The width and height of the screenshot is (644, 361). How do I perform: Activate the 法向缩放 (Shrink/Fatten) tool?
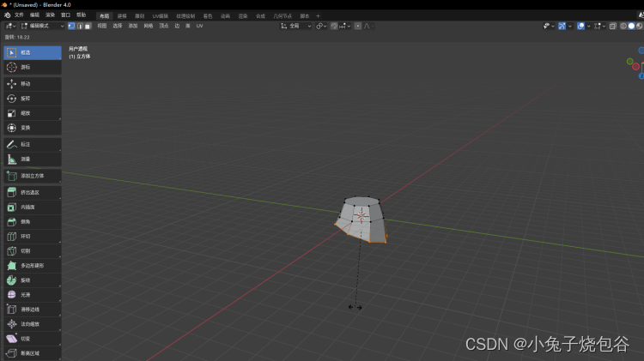pos(33,324)
